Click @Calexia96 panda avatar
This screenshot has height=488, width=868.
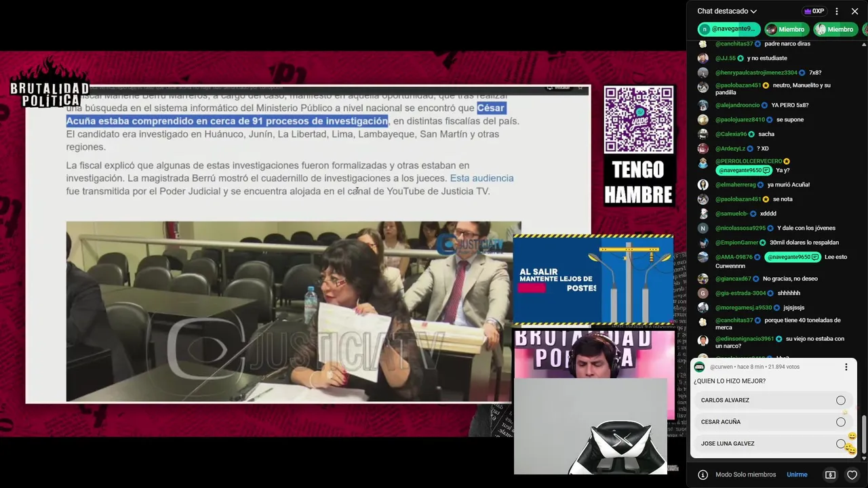703,134
